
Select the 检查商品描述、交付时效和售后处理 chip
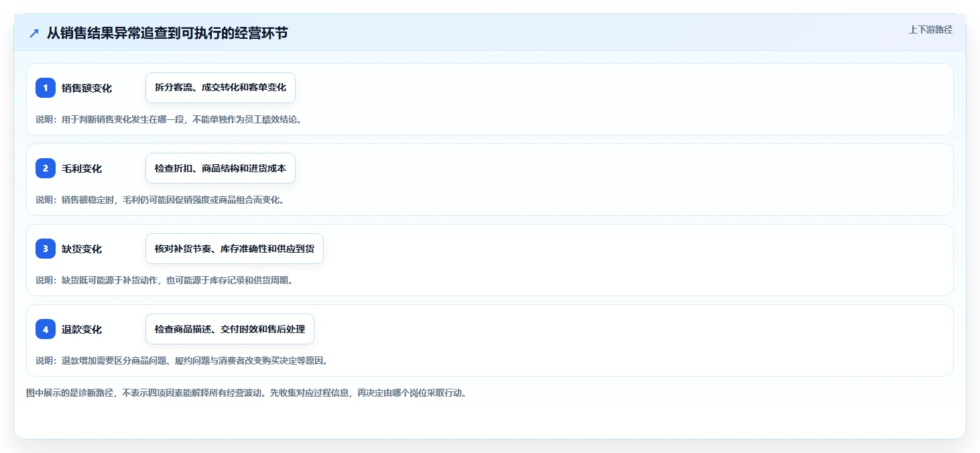click(x=230, y=329)
